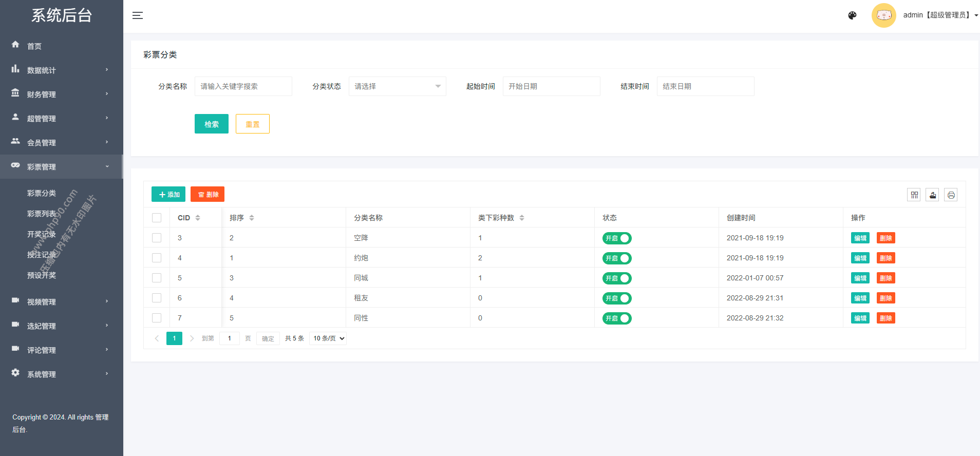Screen dimensions: 980x456
Task: Click the admin avatar image
Action: pyautogui.click(x=883, y=15)
